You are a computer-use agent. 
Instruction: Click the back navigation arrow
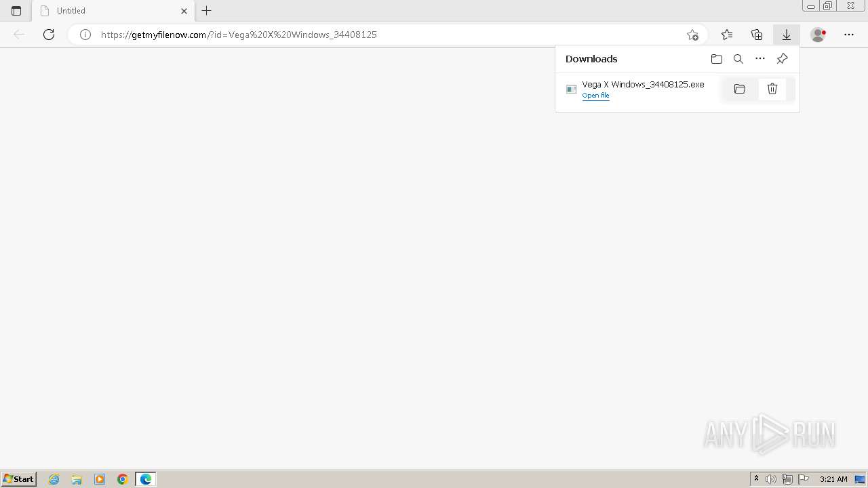[19, 35]
